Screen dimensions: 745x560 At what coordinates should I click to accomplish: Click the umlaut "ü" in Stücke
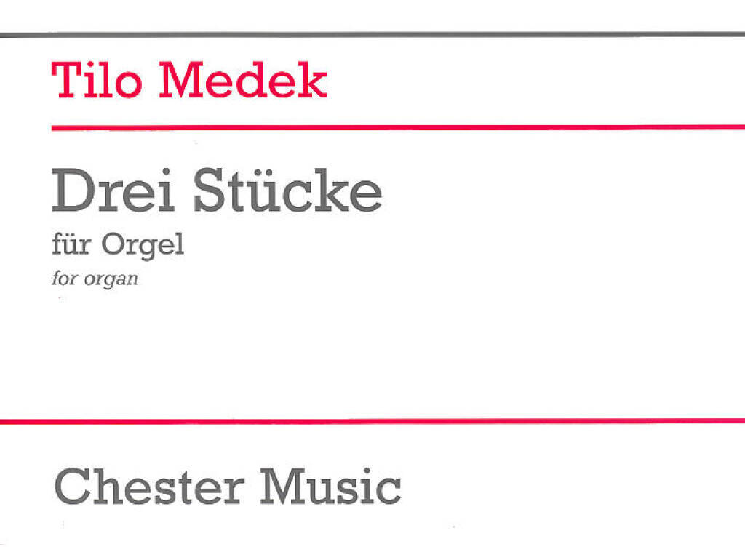tap(262, 193)
